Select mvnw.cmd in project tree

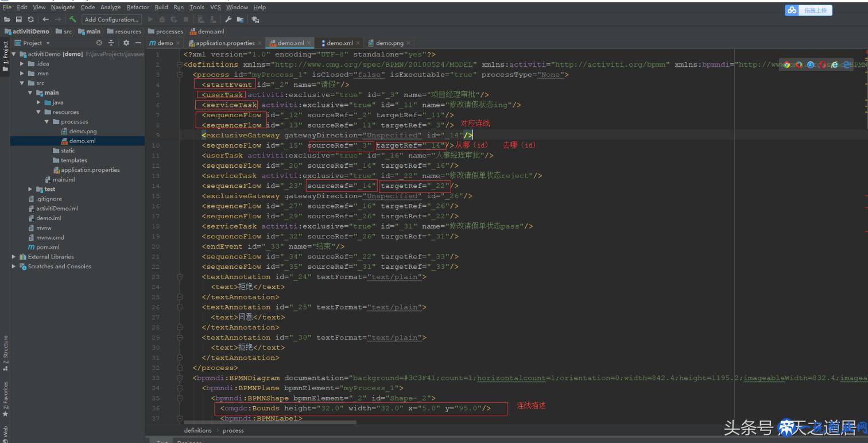(45, 237)
